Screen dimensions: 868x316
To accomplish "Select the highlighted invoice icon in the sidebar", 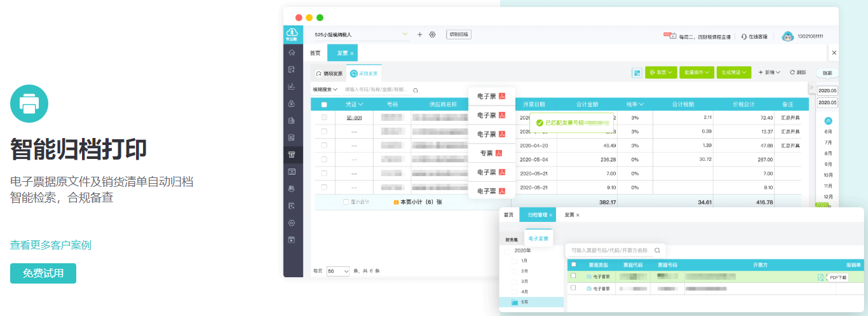I will [x=292, y=155].
